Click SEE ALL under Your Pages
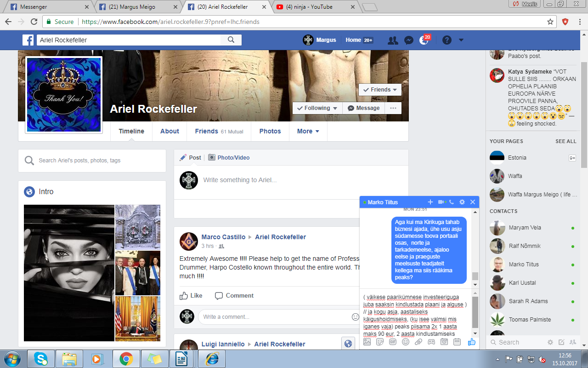 click(566, 141)
